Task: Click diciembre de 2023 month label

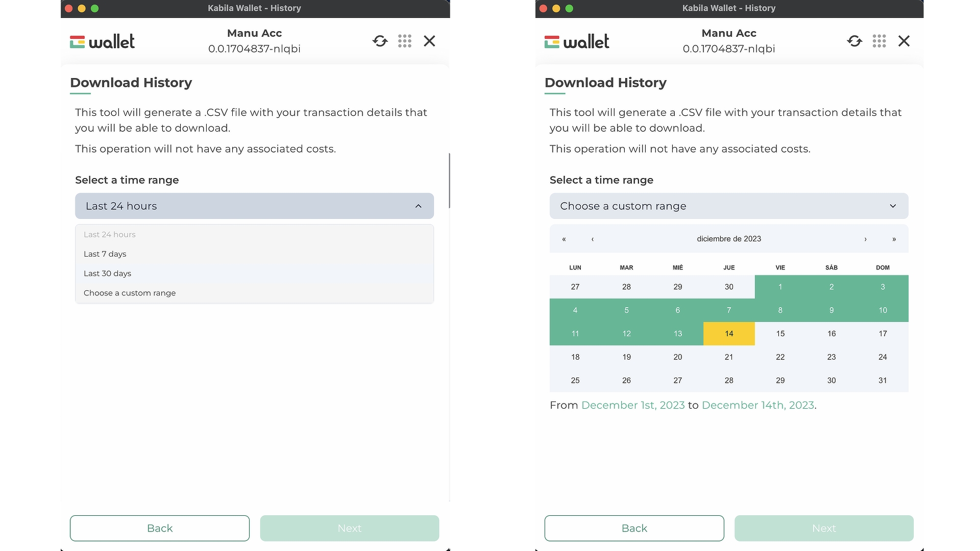Action: click(x=729, y=239)
